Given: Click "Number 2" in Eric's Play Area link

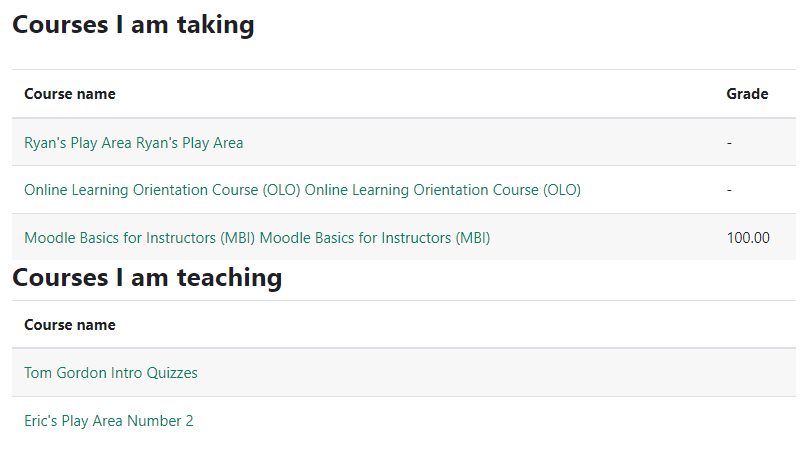Looking at the screenshot, I should pyautogui.click(x=160, y=421).
